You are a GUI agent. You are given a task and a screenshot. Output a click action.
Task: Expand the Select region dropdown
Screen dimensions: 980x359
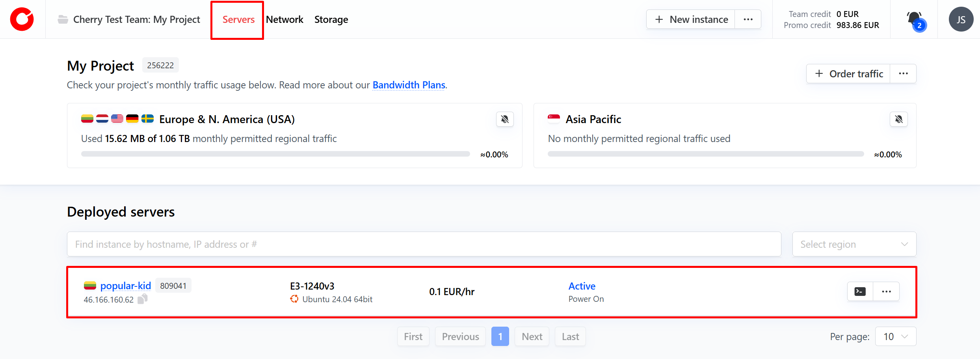tap(854, 244)
